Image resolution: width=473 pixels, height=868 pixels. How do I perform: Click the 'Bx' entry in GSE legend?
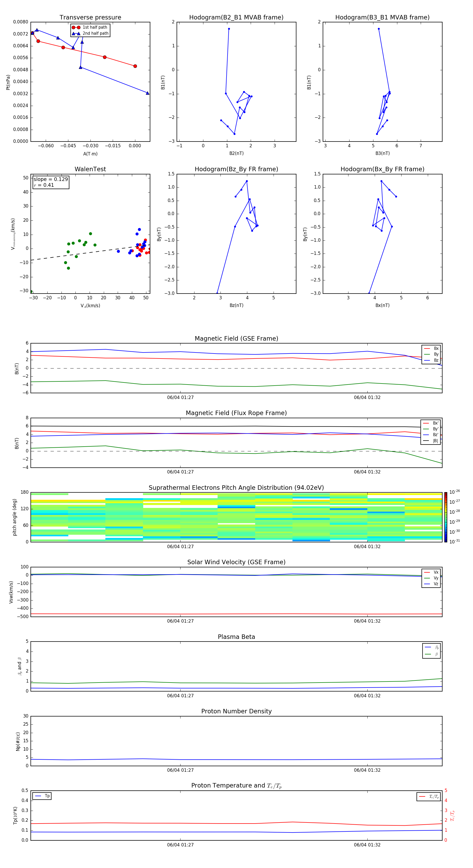431,349
